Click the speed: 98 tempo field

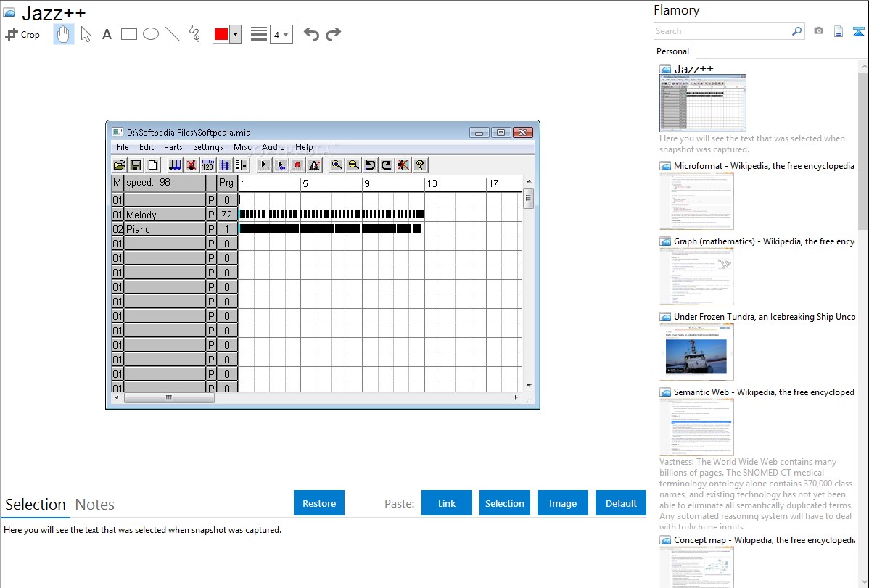click(x=165, y=182)
